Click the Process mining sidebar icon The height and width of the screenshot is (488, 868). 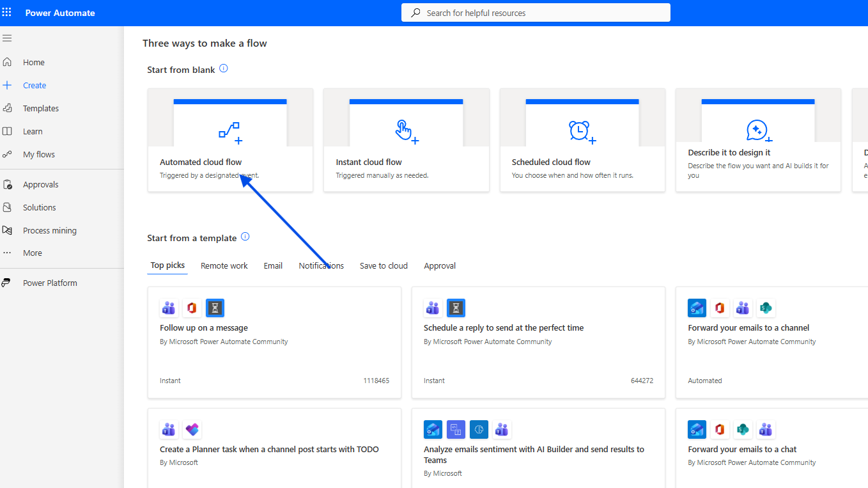pos(7,230)
